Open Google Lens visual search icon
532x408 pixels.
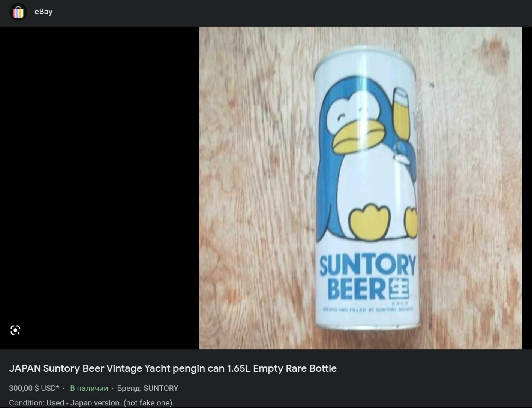tap(15, 330)
